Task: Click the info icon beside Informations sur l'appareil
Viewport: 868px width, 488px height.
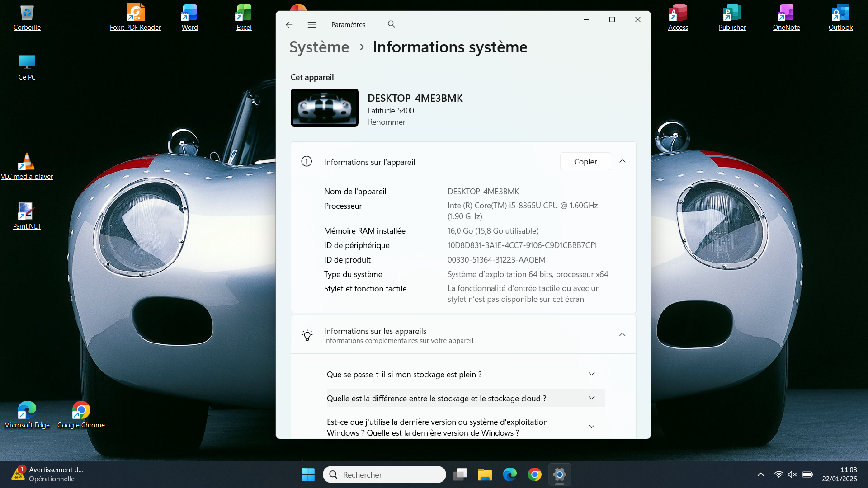Action: (307, 161)
